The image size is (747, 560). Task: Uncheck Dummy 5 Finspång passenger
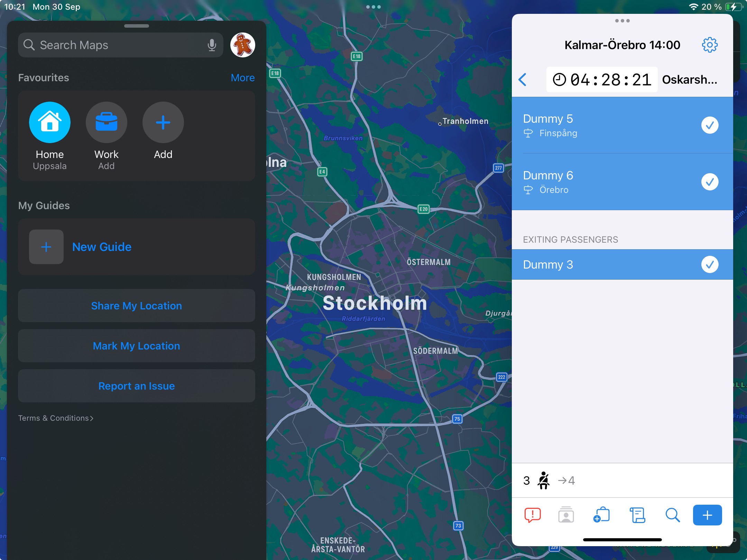[710, 125]
